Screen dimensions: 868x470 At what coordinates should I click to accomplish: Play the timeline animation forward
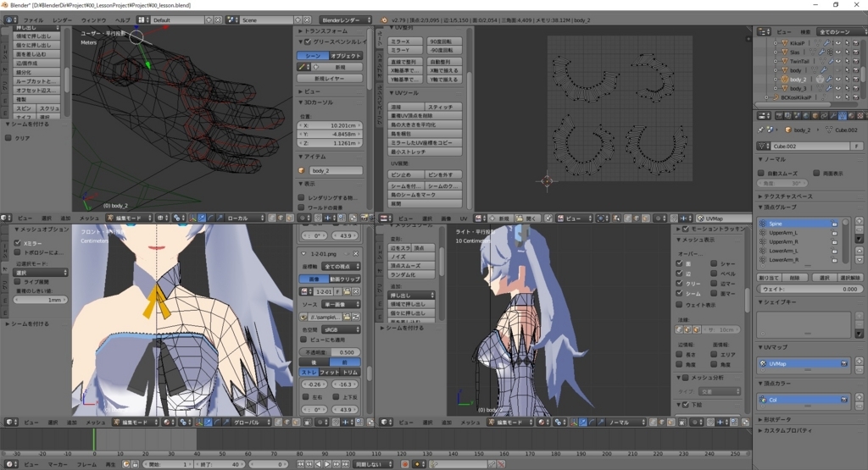(327, 464)
